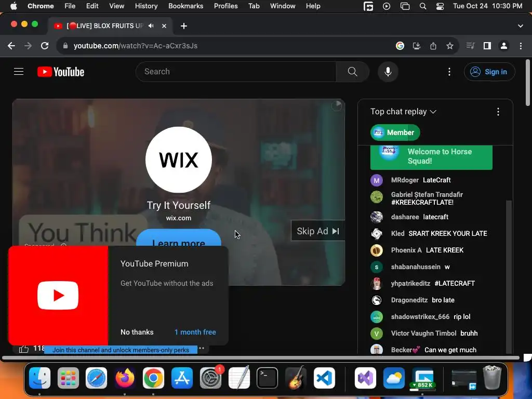Click Kled chat username

click(397, 233)
